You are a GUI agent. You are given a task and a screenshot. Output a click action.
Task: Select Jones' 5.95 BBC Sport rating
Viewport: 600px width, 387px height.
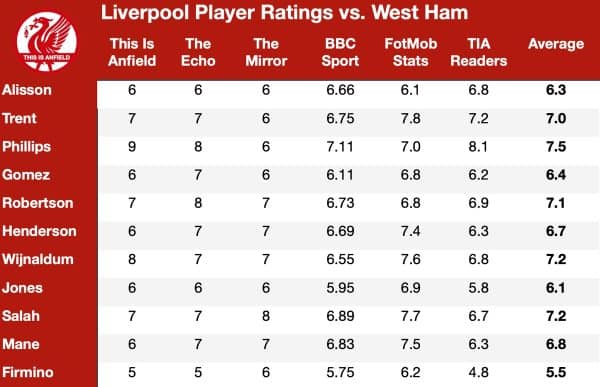pos(340,288)
